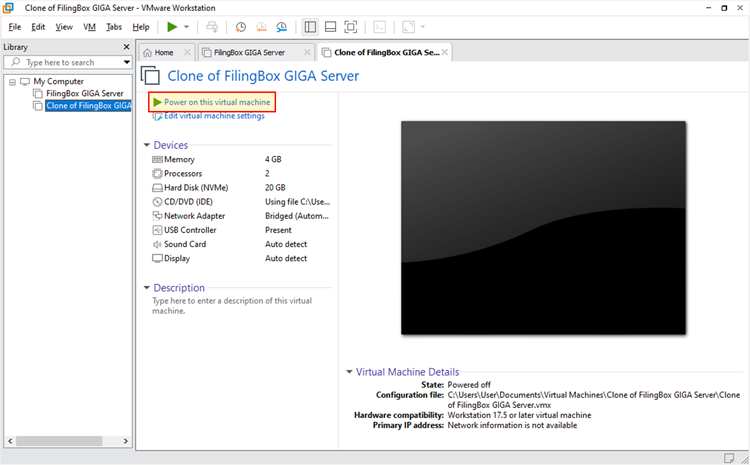
Task: Enter full screen mode via toolbar icon
Action: point(350,27)
